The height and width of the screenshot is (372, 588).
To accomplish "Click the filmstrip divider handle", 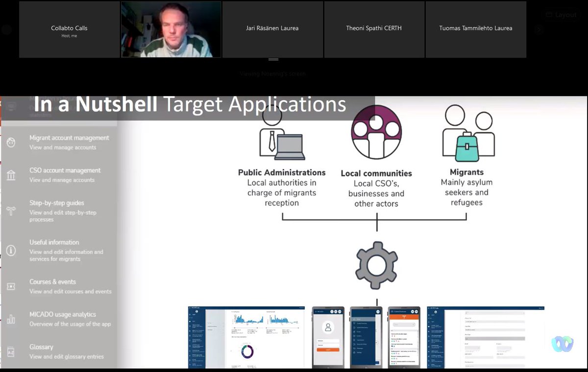I will pos(273,60).
